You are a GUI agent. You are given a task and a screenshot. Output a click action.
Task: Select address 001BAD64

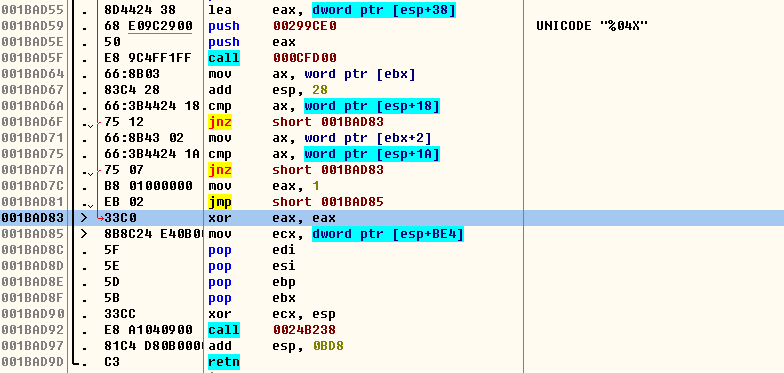pos(32,74)
